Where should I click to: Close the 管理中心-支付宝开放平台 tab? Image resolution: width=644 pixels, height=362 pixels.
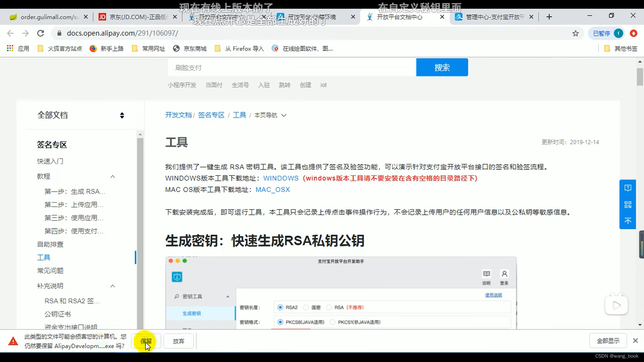[x=531, y=17]
